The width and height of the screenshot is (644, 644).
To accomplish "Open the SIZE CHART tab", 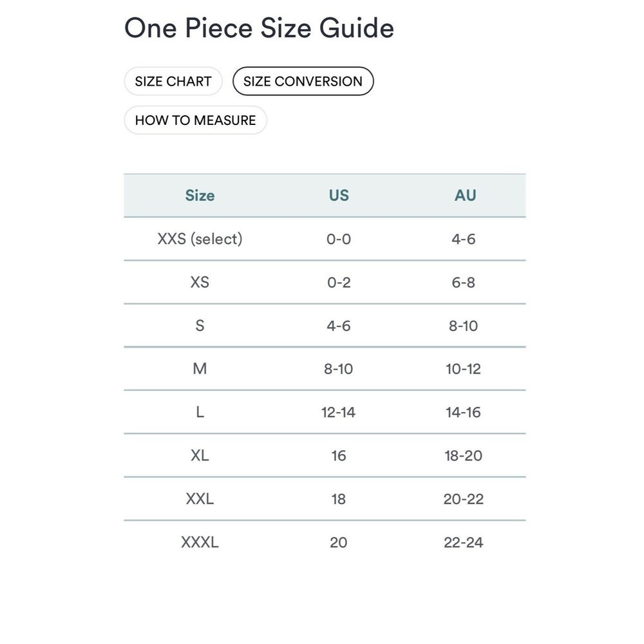I will [x=173, y=81].
